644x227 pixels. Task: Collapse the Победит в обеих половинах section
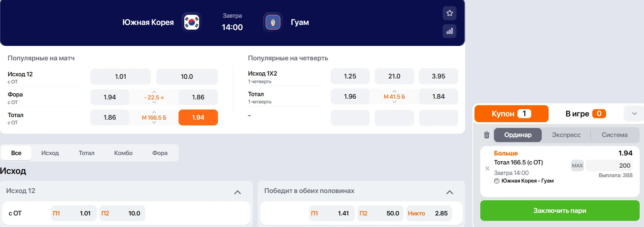(450, 192)
